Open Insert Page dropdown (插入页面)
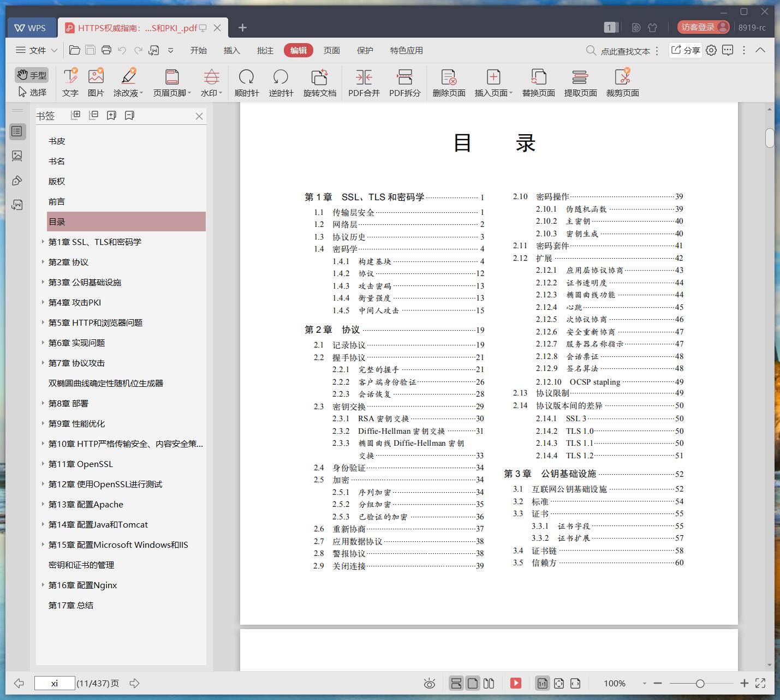Image resolution: width=780 pixels, height=700 pixels. click(x=493, y=83)
